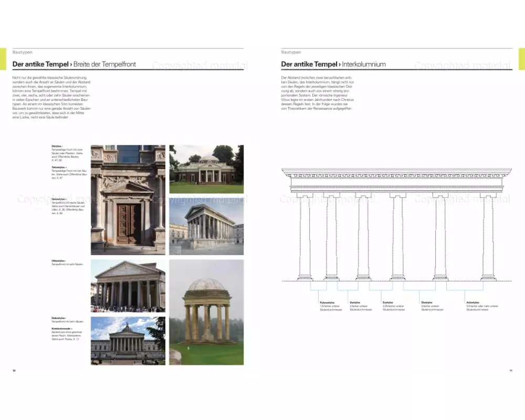Click the Pantheon eight-column portico photo
Image resolution: width=525 pixels, height=420 pixels.
[x=128, y=286]
